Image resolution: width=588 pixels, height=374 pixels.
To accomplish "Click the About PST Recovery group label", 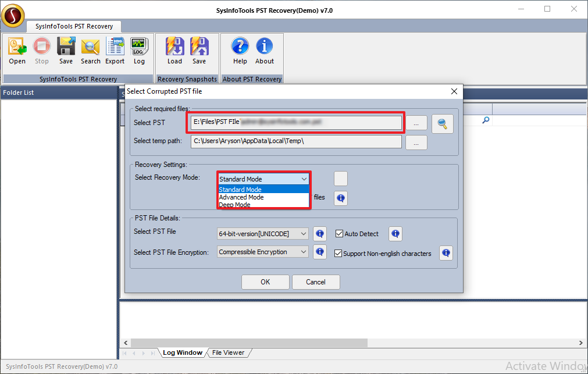I will 252,79.
